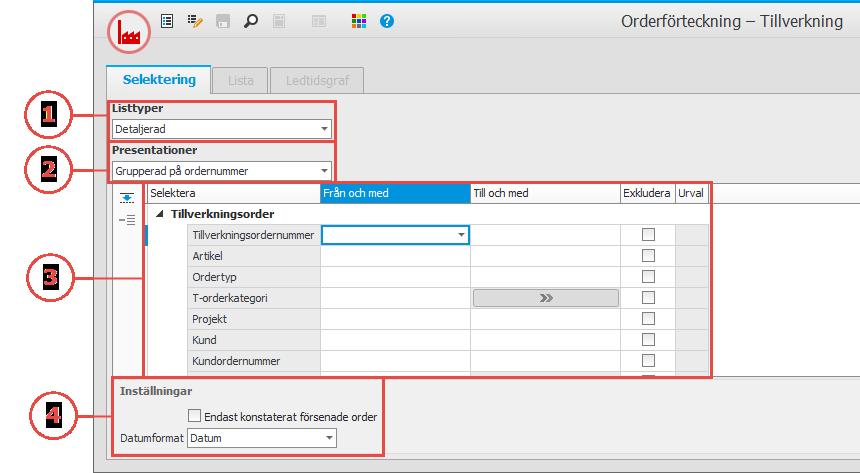Screen dimensions: 860x473
Task: Click Artikel Från och med field
Action: tap(395, 256)
